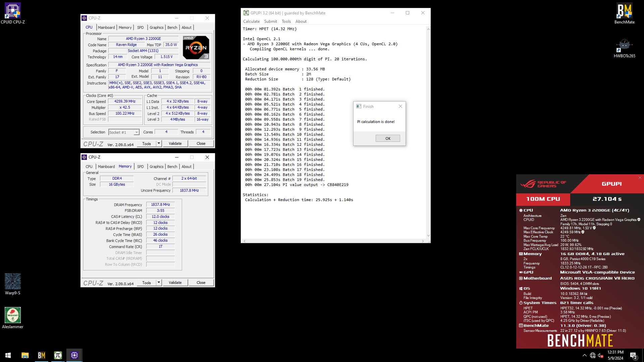The width and height of the screenshot is (644, 362).
Task: Click GPUPI vertical scrollbar up arrow
Action: coord(428,29)
